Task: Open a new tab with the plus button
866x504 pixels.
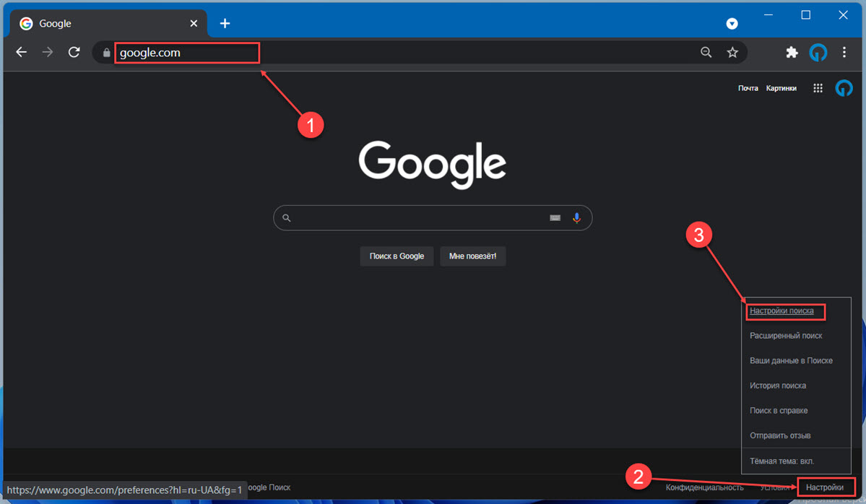Action: pyautogui.click(x=225, y=24)
